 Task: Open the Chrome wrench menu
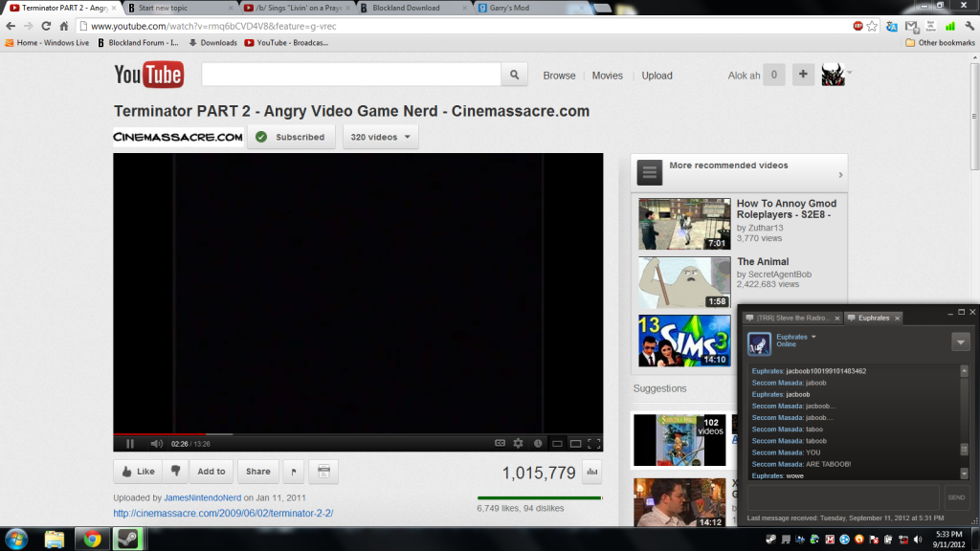coord(969,26)
